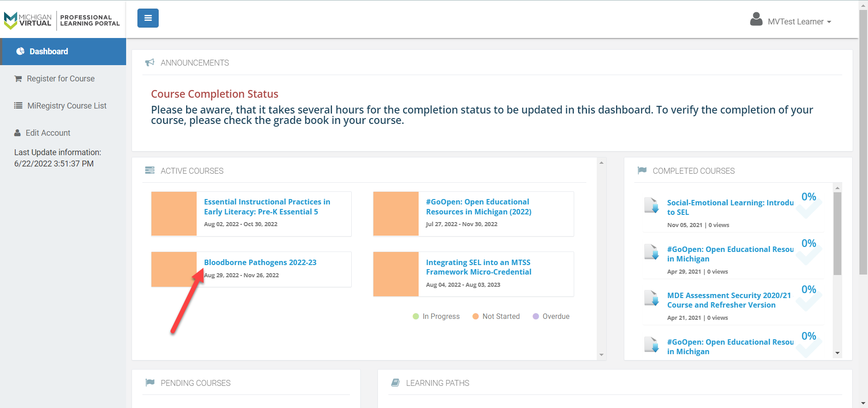The image size is (868, 408).
Task: Open completed Social-Emotional Learning course link
Action: click(730, 207)
